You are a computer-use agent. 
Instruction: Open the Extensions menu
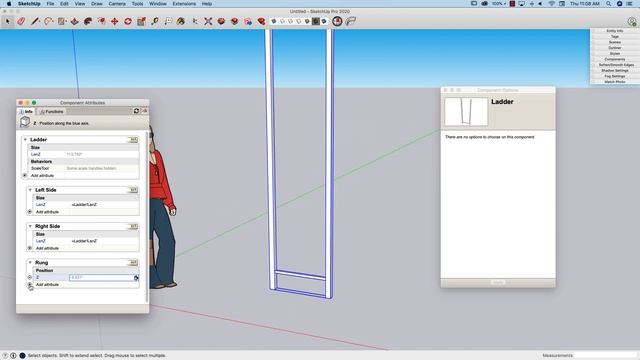184,4
